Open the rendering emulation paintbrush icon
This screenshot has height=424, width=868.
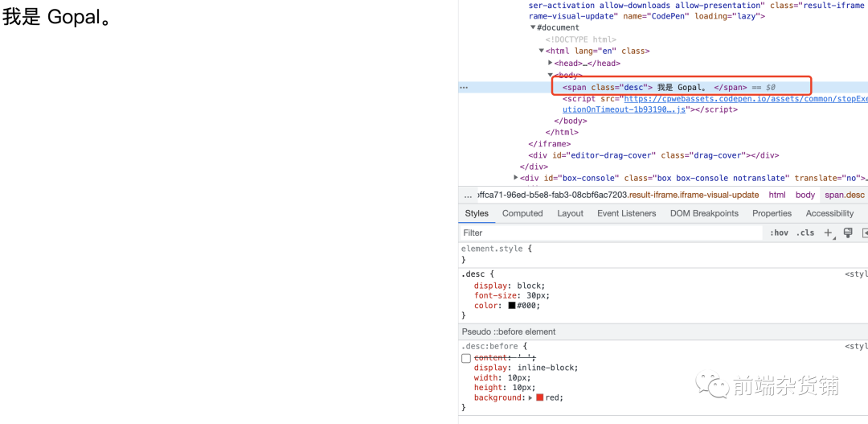click(x=848, y=233)
